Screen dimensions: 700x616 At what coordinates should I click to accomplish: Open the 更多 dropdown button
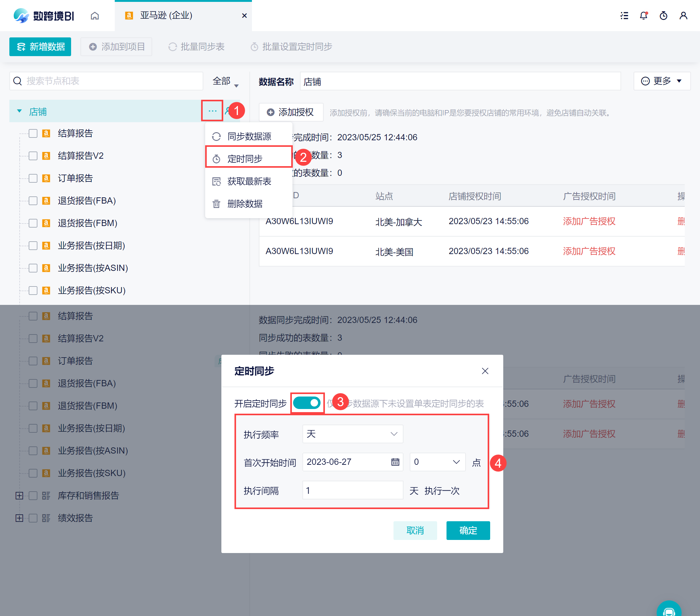click(662, 81)
